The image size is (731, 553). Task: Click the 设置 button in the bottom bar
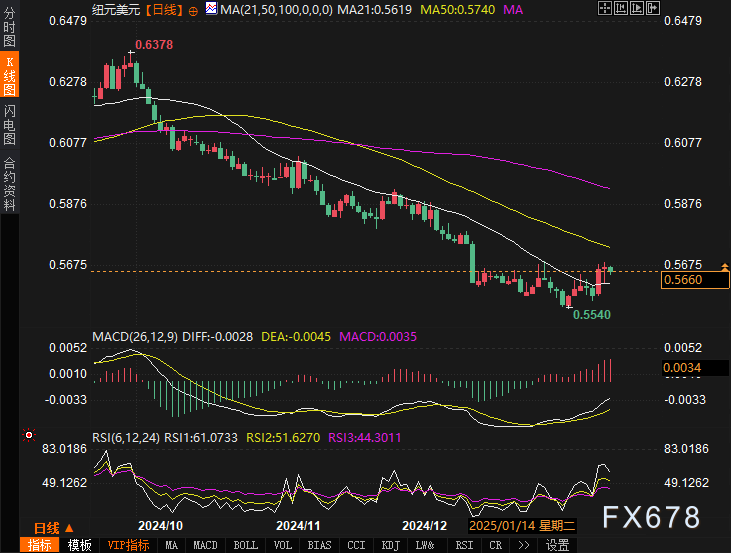click(557, 545)
